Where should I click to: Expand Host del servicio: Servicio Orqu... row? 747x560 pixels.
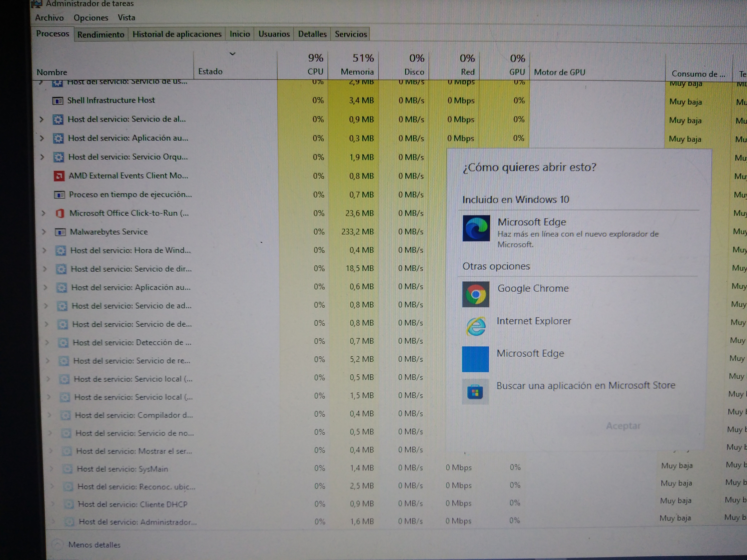pyautogui.click(x=42, y=157)
